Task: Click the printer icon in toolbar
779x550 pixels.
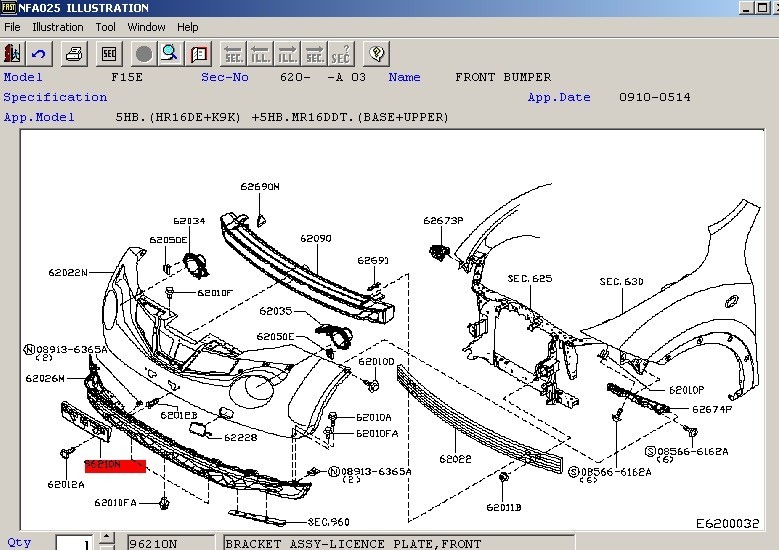Action: pyautogui.click(x=75, y=53)
